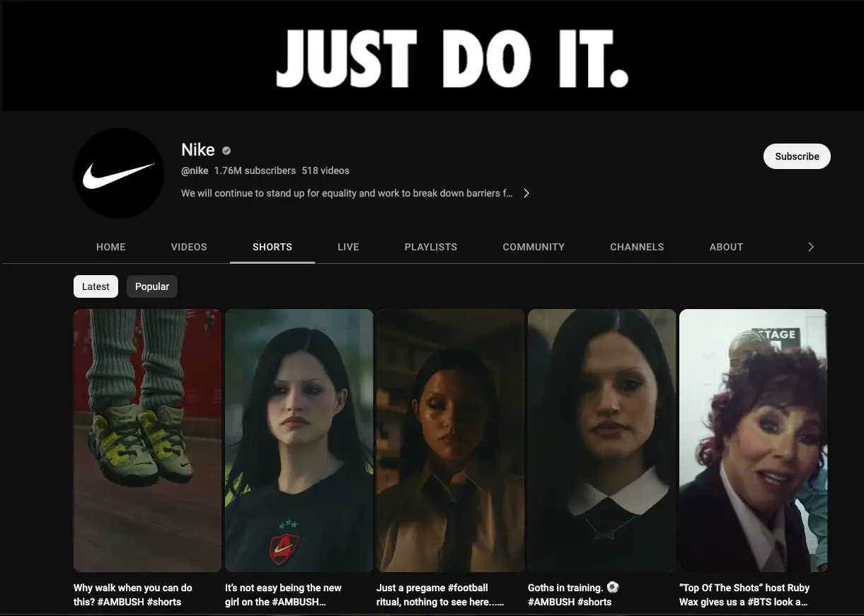Sort shorts by the Popular chip
This screenshot has width=864, height=616.
pyautogui.click(x=152, y=286)
